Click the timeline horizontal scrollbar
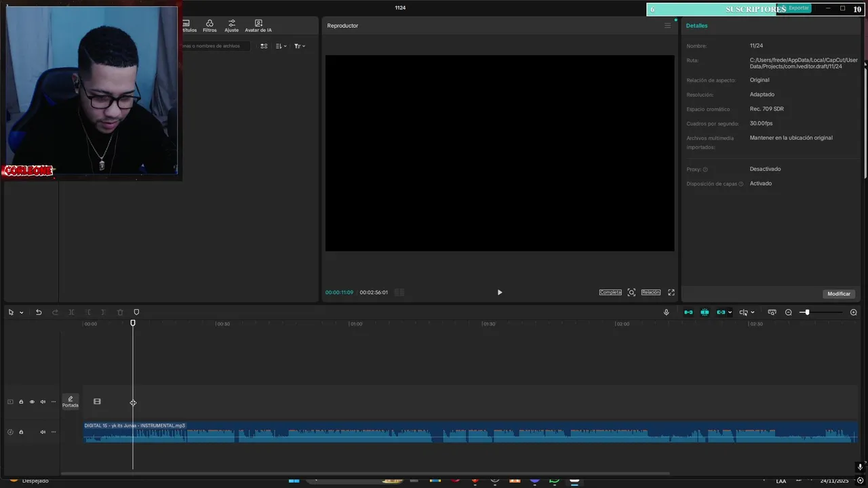Image resolution: width=868 pixels, height=488 pixels. tap(365, 473)
